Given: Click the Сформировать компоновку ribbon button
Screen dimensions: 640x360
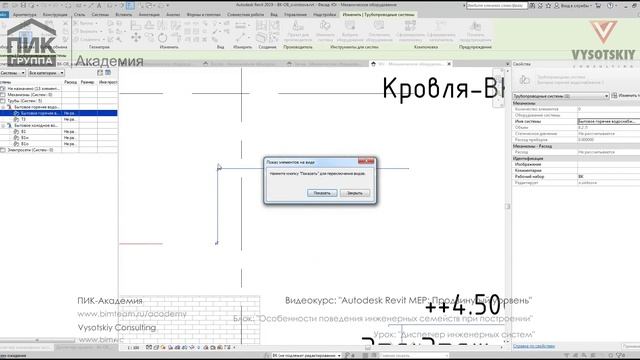Looking at the screenshot, I should click(x=410, y=32).
